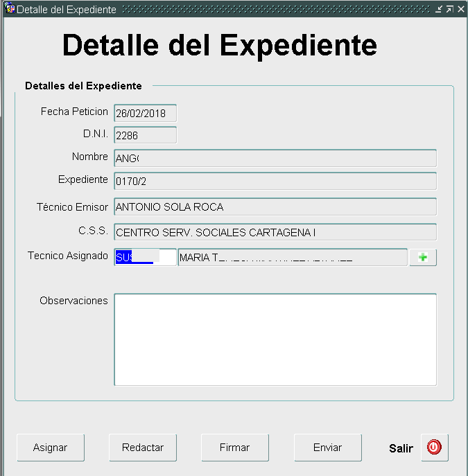Minimize the Detalle del Expediente window
The width and height of the screenshot is (468, 476).
click(439, 9)
